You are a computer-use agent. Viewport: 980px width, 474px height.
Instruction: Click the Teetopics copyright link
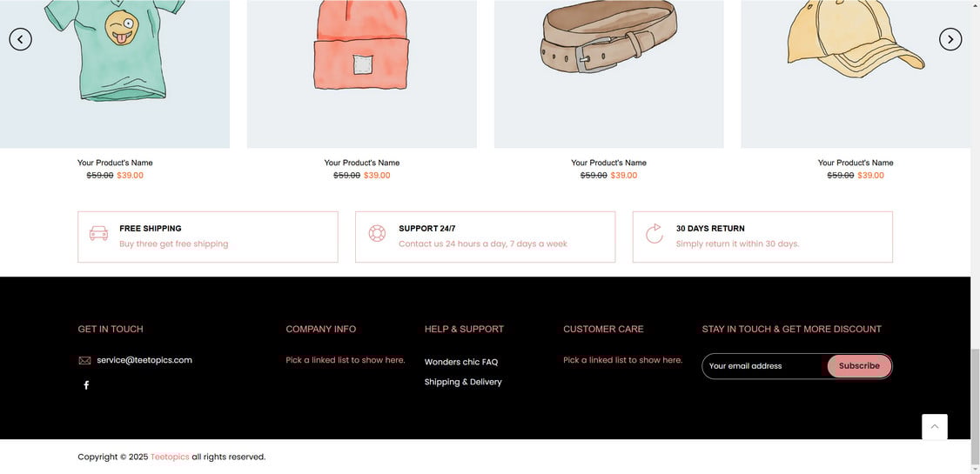(x=170, y=457)
